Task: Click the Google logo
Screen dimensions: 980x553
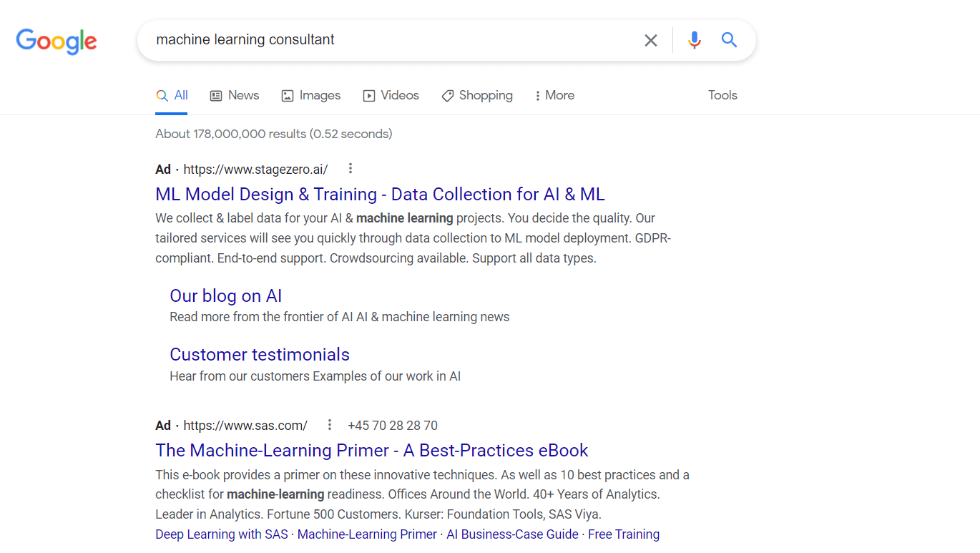Action: click(x=57, y=41)
